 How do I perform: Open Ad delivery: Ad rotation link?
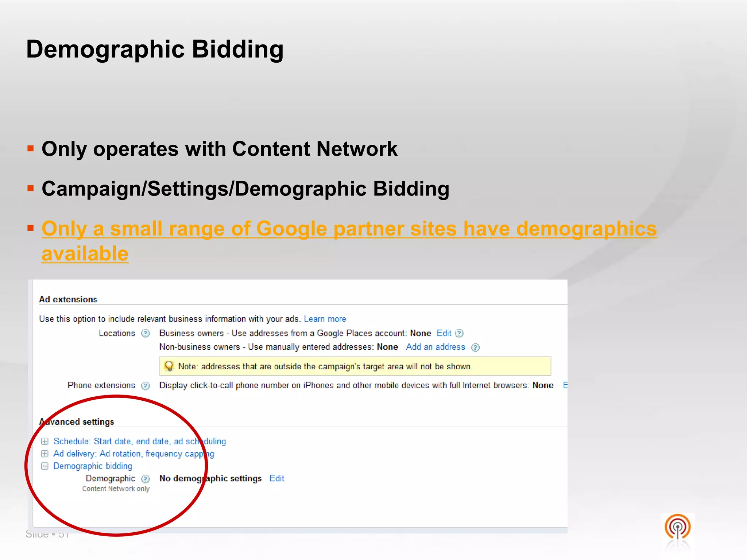point(134,454)
